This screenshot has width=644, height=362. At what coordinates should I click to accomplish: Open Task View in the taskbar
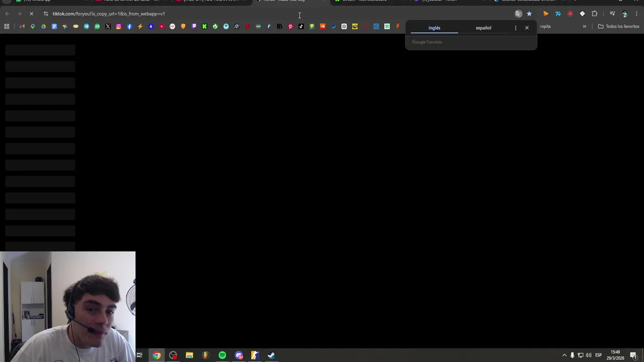139,355
